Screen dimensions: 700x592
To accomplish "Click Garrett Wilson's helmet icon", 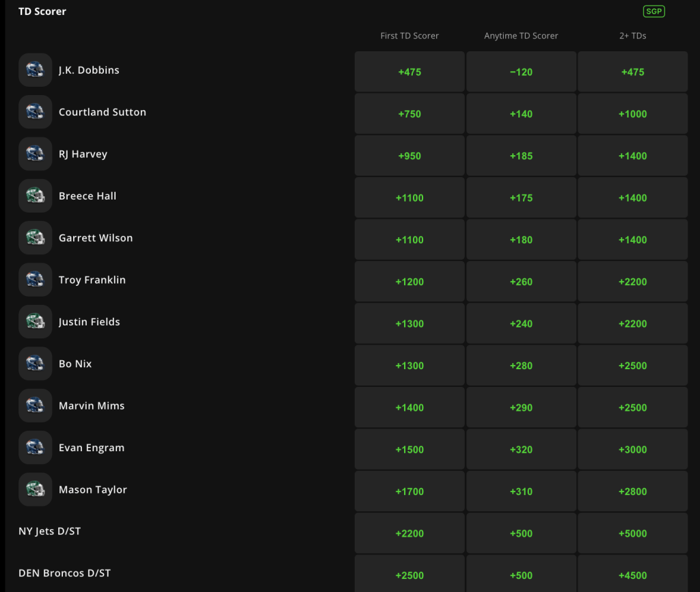I will 36,238.
